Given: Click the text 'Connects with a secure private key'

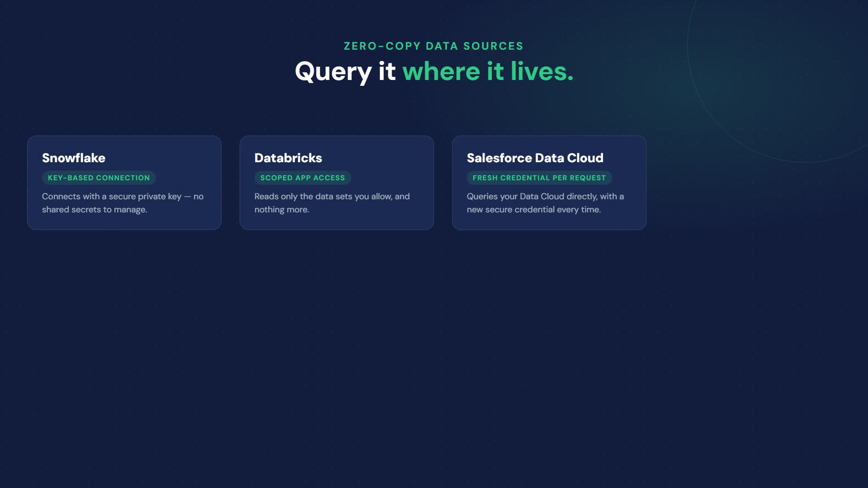Looking at the screenshot, I should (112, 197).
